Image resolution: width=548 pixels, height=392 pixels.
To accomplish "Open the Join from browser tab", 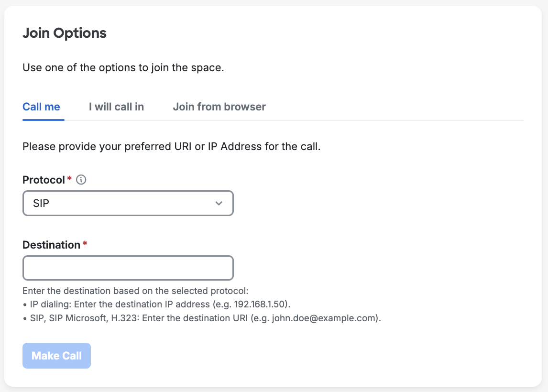I will (219, 107).
